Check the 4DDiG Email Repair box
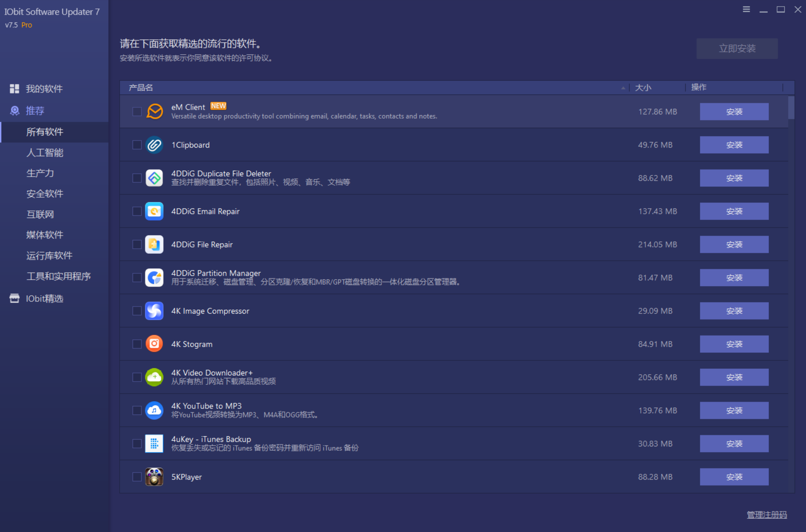The image size is (806, 532). 137,211
